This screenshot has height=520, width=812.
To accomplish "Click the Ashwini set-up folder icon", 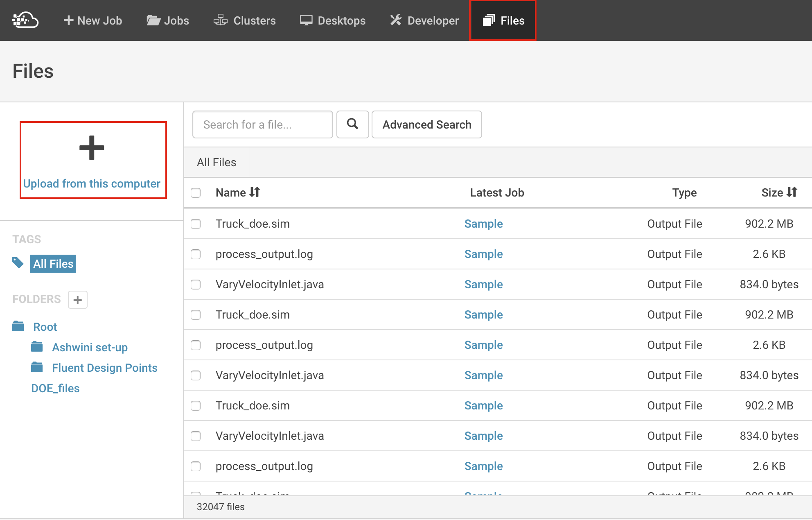I will click(x=37, y=347).
